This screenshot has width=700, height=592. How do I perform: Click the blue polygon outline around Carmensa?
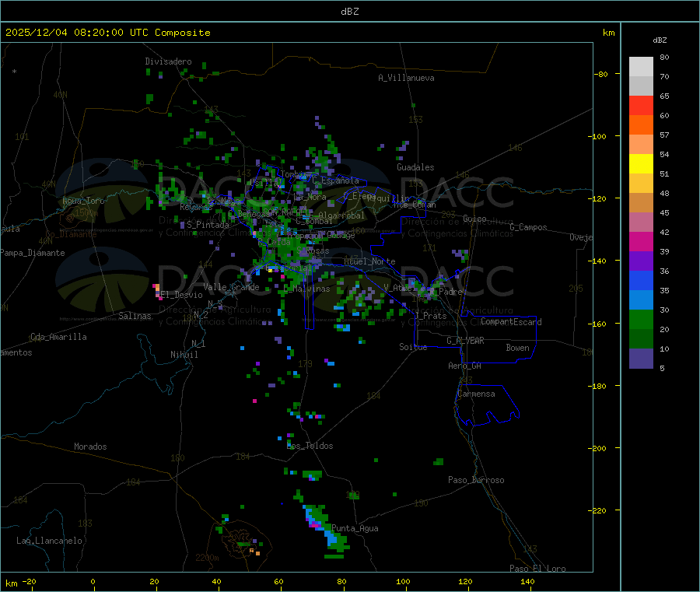pyautogui.click(x=487, y=405)
